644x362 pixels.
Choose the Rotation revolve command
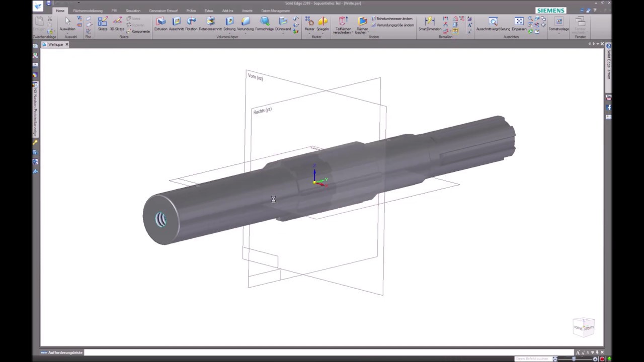coord(191,24)
